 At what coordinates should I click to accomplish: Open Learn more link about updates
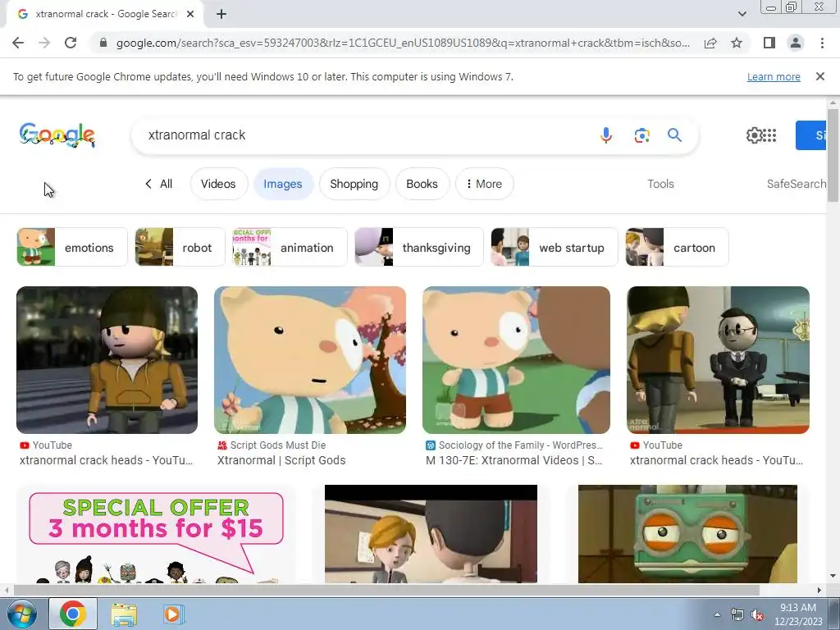click(x=774, y=76)
